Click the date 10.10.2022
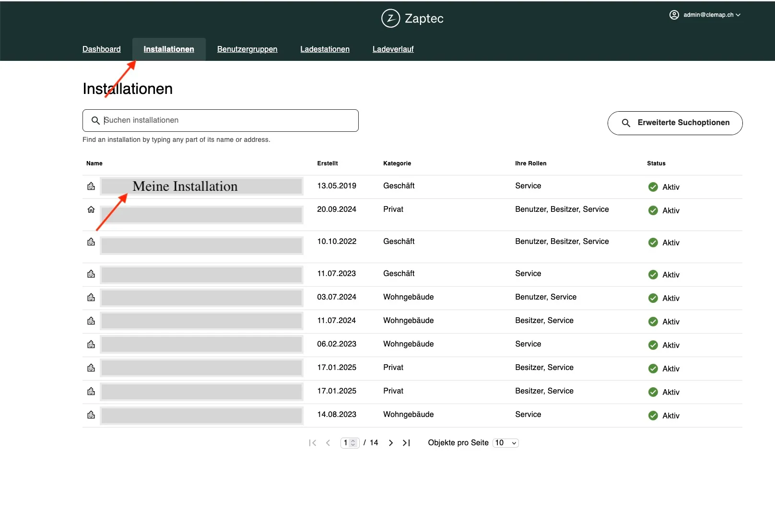 point(337,242)
